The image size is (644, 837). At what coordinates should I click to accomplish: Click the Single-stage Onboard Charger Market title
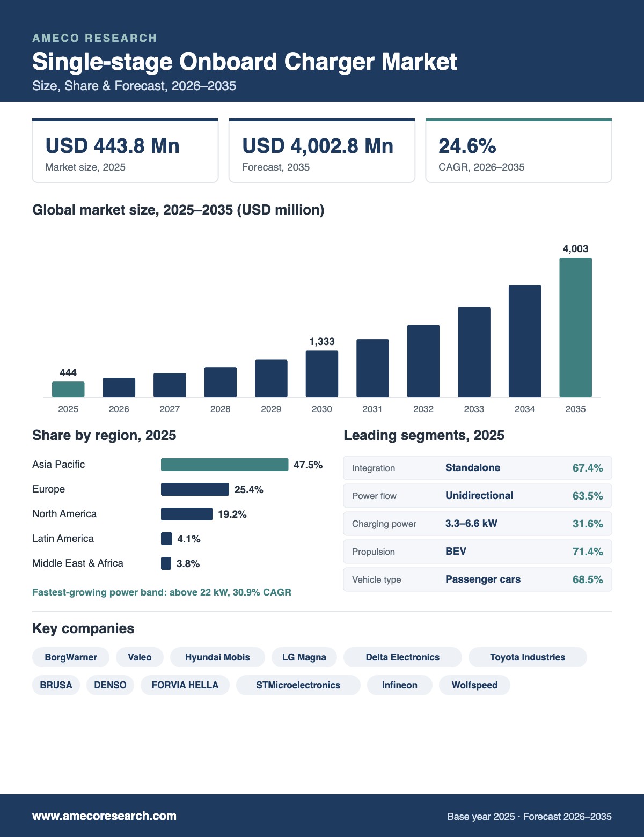point(245,62)
